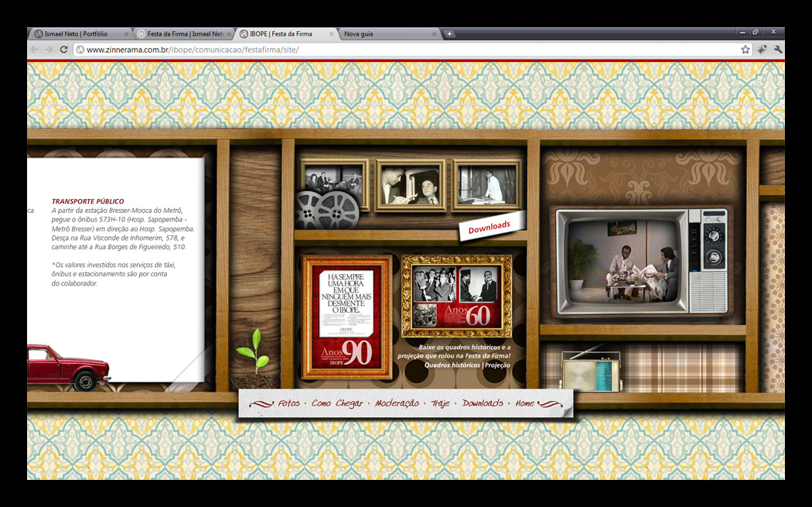The width and height of the screenshot is (812, 507).
Task: Reload the page with refresh icon
Action: tap(63, 50)
